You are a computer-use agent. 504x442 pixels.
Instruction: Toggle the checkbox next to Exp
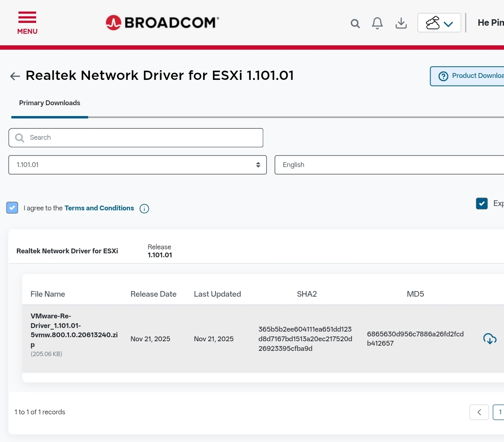[482, 204]
